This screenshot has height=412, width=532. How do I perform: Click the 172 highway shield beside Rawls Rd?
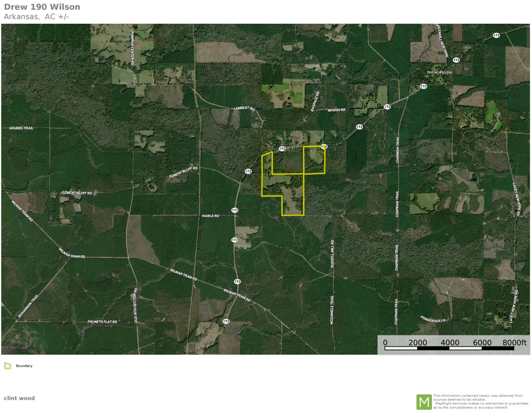pos(235,210)
